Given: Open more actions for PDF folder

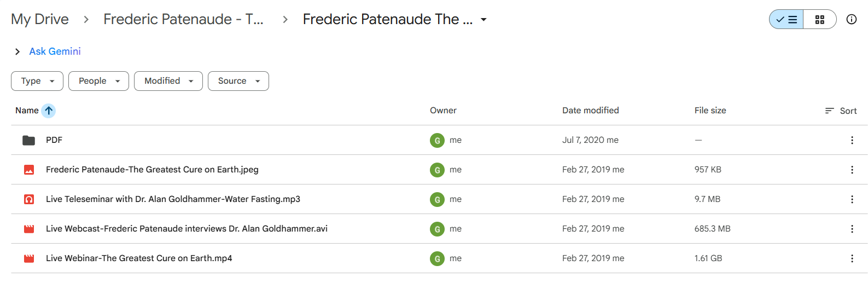Looking at the screenshot, I should 852,140.
